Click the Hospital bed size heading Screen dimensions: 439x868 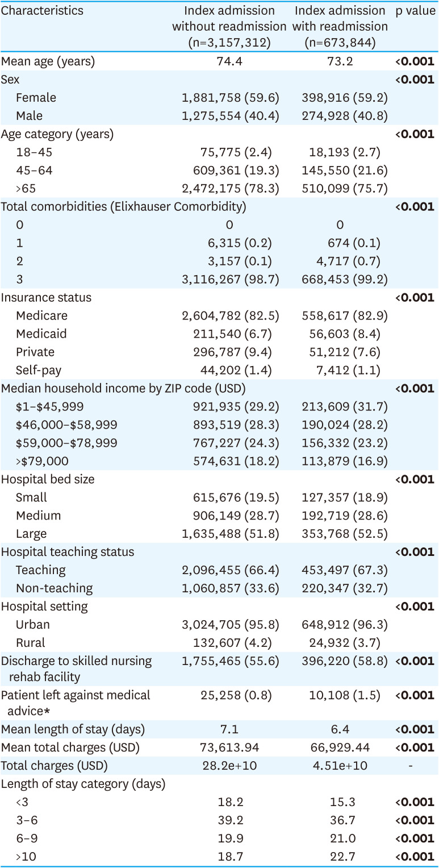(x=48, y=479)
